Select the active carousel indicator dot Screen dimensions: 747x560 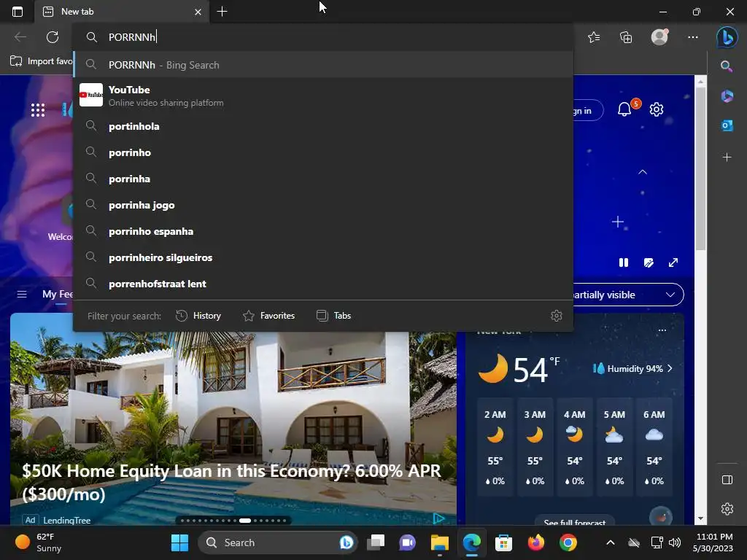tap(245, 521)
